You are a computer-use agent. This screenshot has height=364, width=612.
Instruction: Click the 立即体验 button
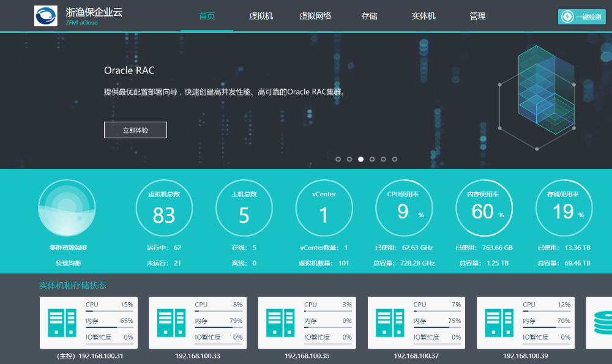pos(135,130)
